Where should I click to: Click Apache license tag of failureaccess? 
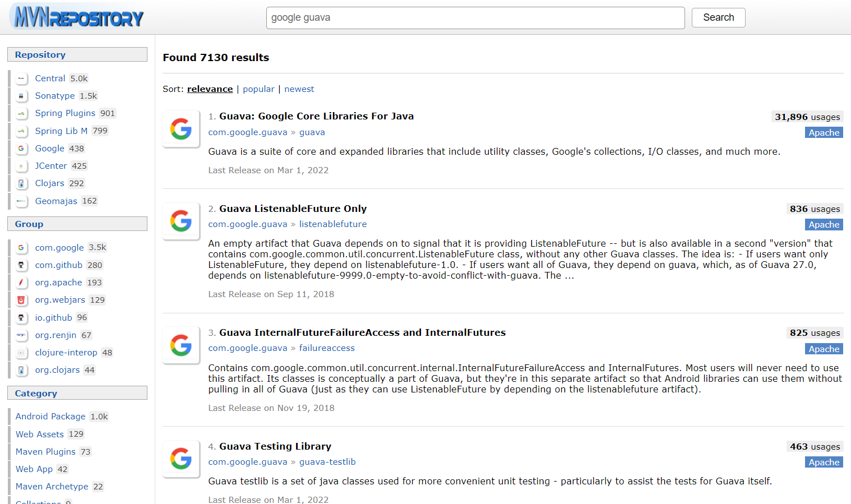pyautogui.click(x=824, y=349)
